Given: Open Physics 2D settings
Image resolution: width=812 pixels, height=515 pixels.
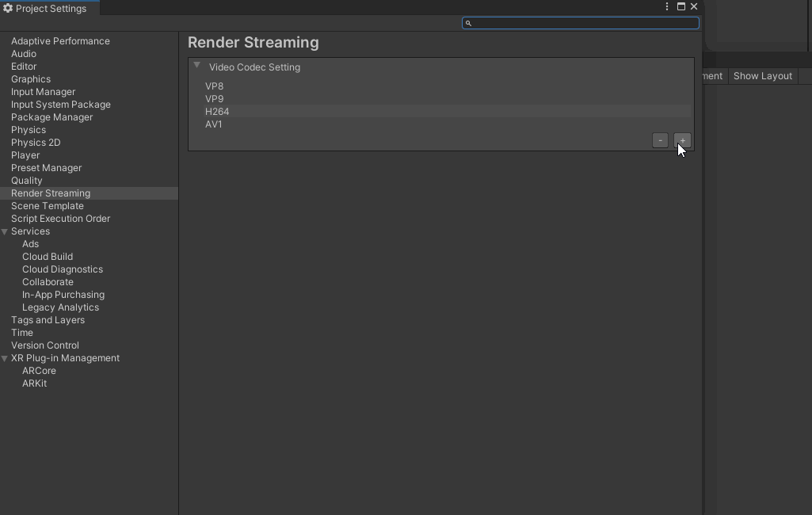Looking at the screenshot, I should pos(36,143).
